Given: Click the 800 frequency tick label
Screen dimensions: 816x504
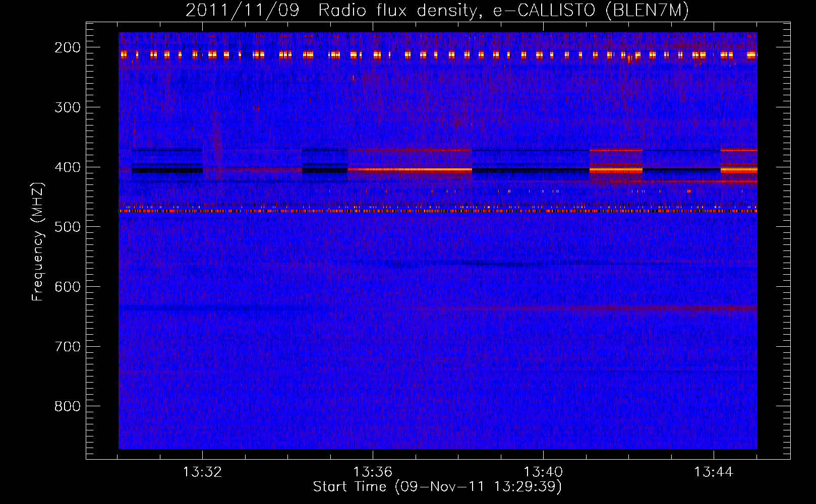Looking at the screenshot, I should pyautogui.click(x=67, y=406).
